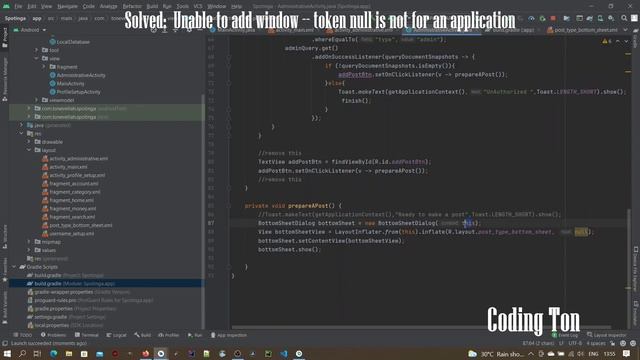Click the green Apply Changes toolbar icon
Viewport: 640px width, 360px height.
pos(542,18)
